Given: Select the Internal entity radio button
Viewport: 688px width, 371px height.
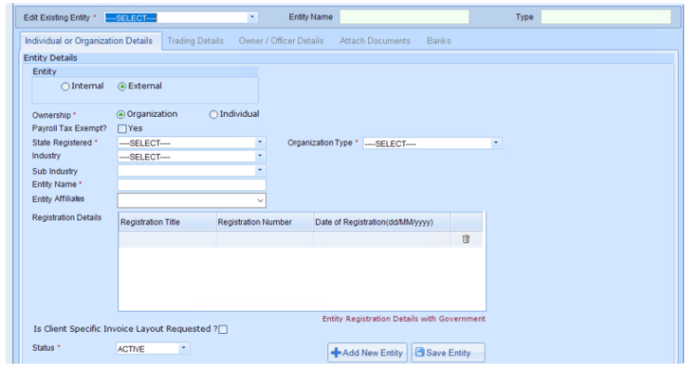Looking at the screenshot, I should point(65,86).
